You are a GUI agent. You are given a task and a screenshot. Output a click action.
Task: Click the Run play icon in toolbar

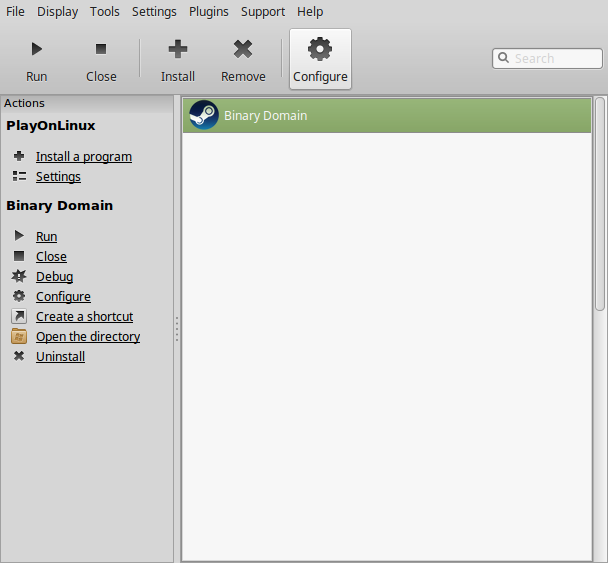point(37,49)
